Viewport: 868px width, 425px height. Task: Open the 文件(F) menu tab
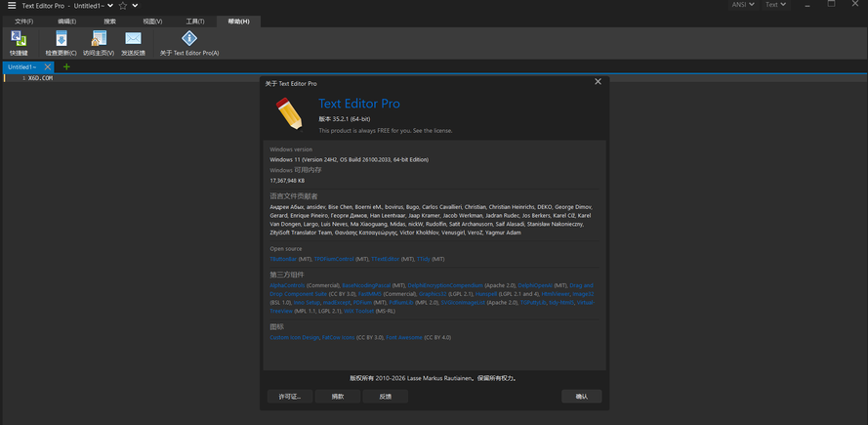pyautogui.click(x=23, y=21)
